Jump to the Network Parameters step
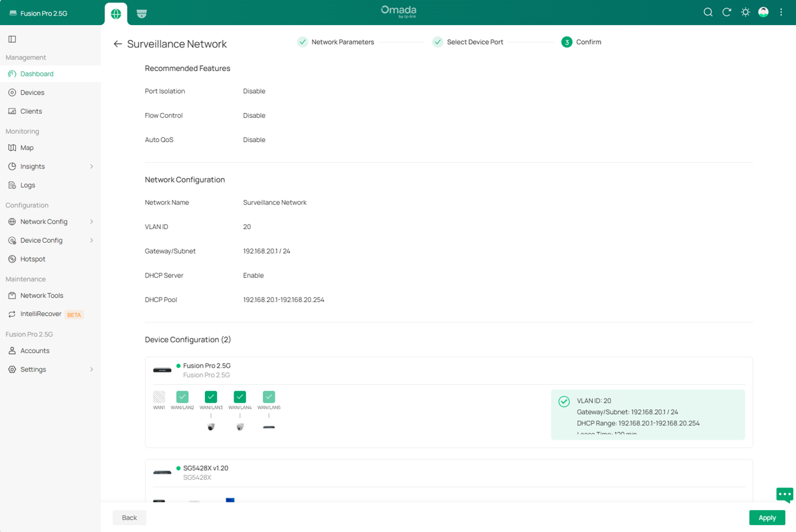 pyautogui.click(x=336, y=42)
